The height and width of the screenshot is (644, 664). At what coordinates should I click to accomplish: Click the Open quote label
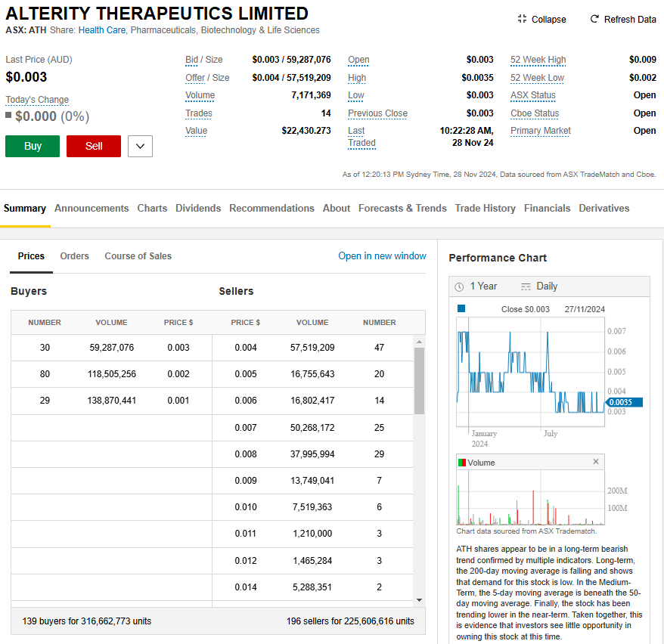tap(358, 60)
